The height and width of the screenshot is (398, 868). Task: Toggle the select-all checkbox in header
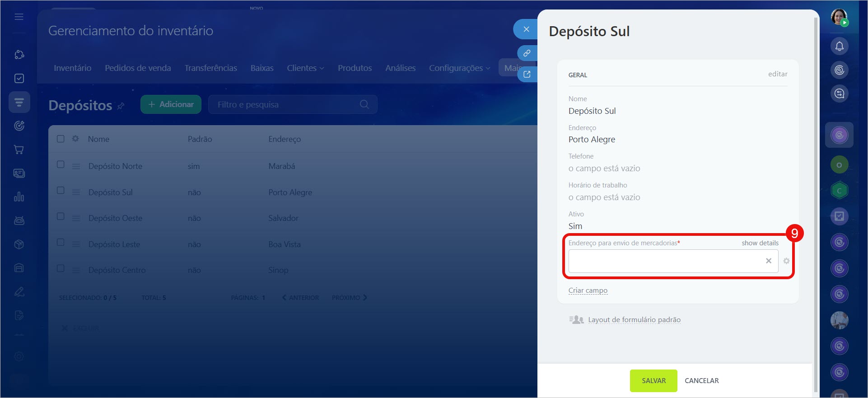(61, 139)
